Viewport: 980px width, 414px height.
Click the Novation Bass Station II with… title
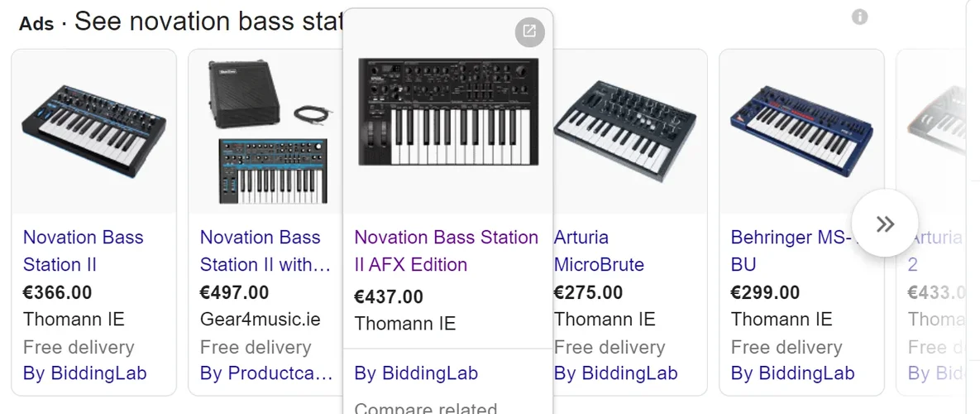pos(265,251)
